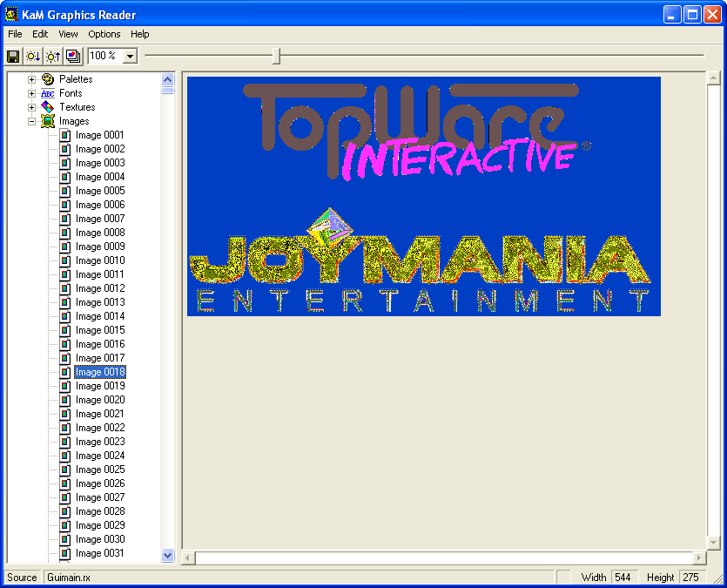The width and height of the screenshot is (727, 588).
Task: Select Image 0030 in the tree
Action: pyautogui.click(x=100, y=539)
